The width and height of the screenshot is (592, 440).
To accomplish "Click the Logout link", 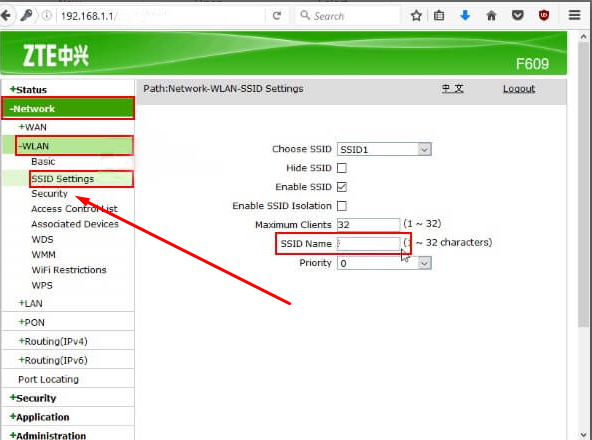I will (519, 89).
